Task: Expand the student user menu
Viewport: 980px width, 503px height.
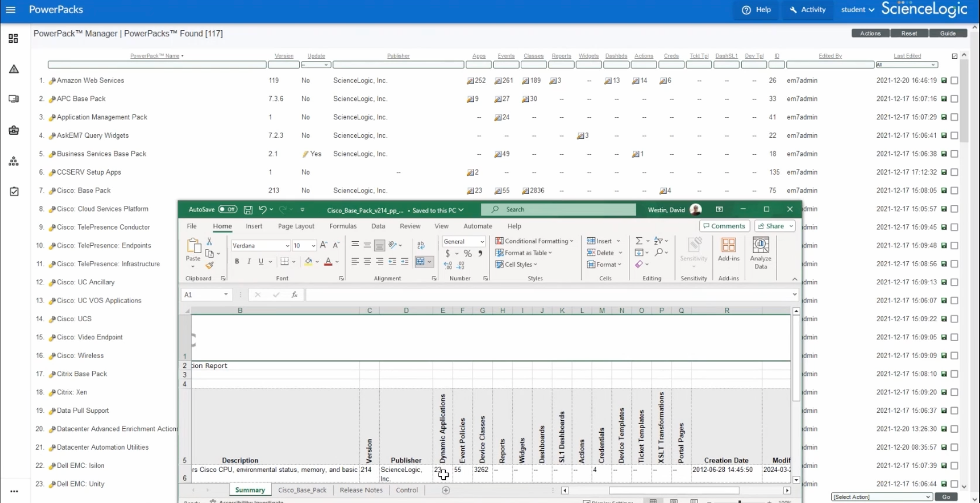Action: (857, 10)
